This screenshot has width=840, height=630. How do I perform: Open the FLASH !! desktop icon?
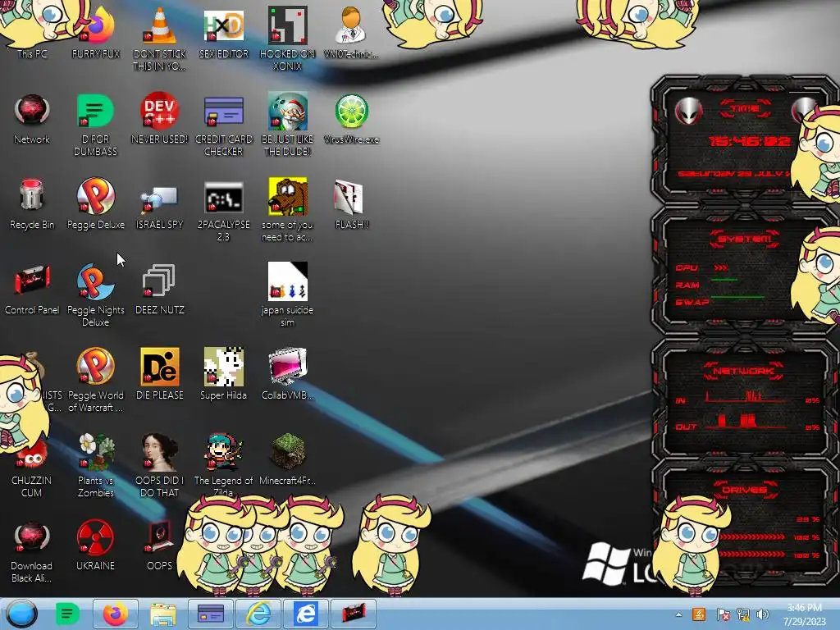(351, 203)
